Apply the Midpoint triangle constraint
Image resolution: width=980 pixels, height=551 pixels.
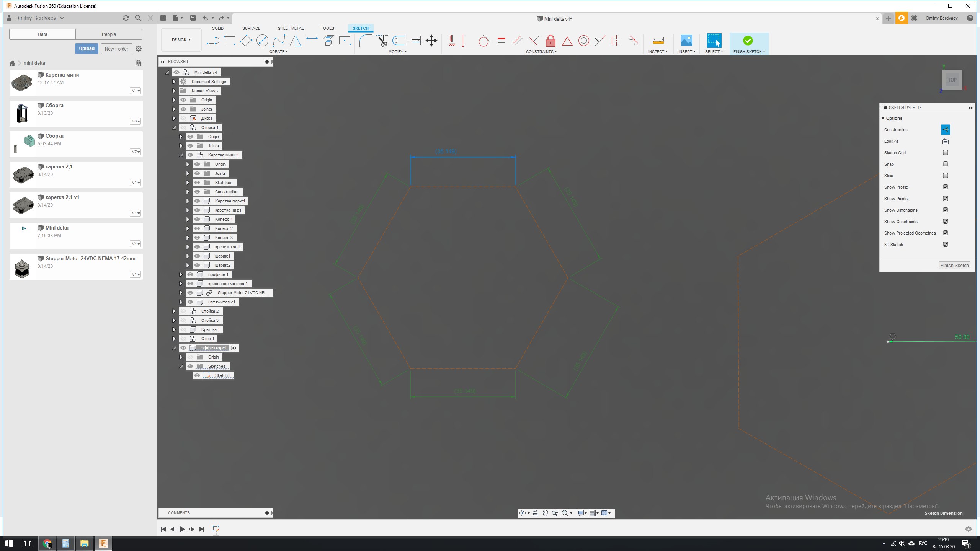pyautogui.click(x=567, y=41)
